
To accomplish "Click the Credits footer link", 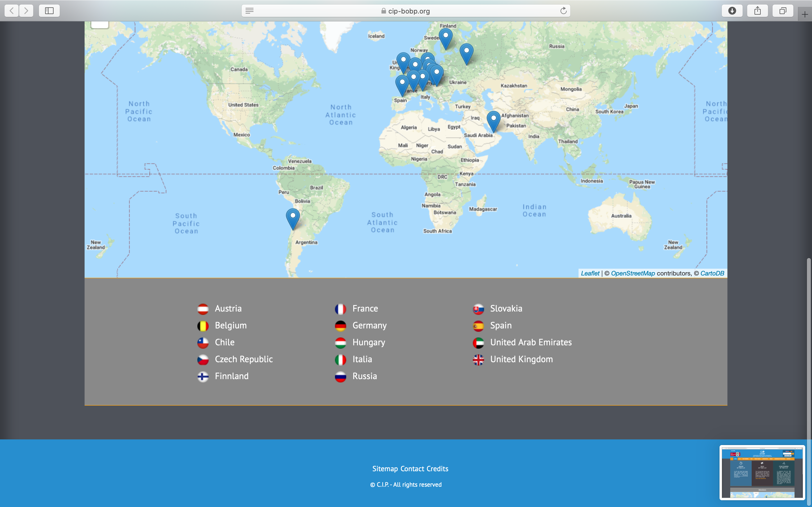I will click(437, 469).
